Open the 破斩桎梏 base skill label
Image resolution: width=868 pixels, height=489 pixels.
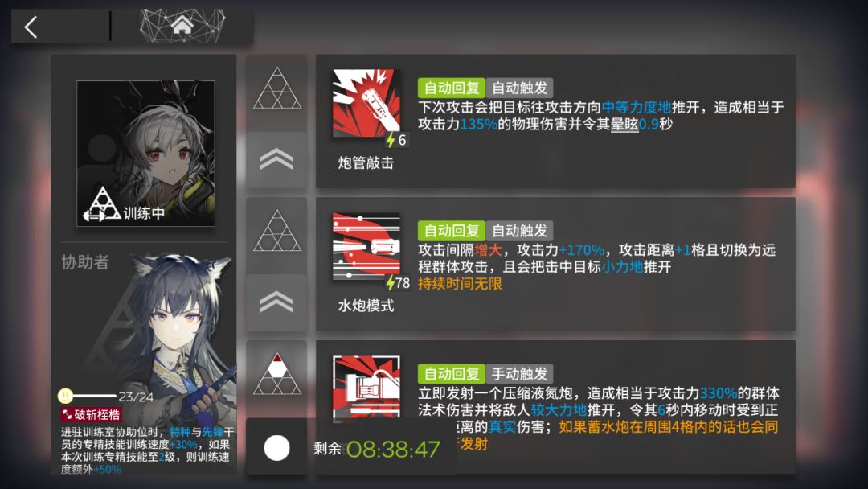click(92, 415)
